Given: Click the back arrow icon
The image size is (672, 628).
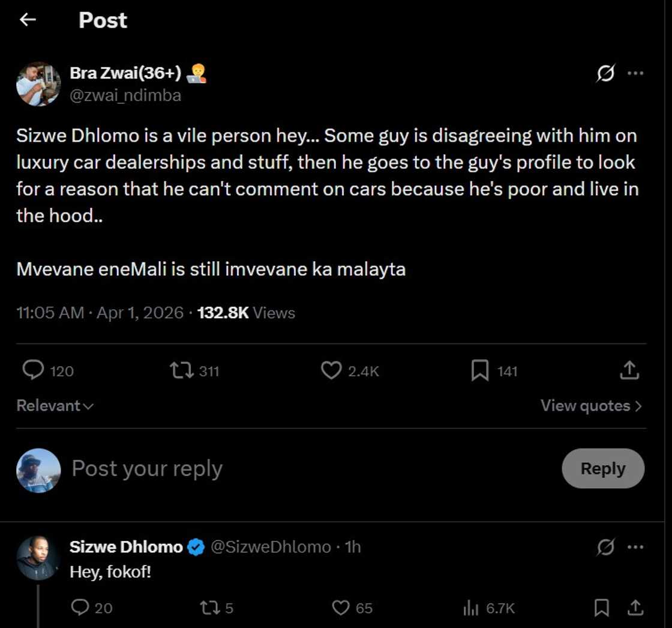Looking at the screenshot, I should (x=28, y=20).
